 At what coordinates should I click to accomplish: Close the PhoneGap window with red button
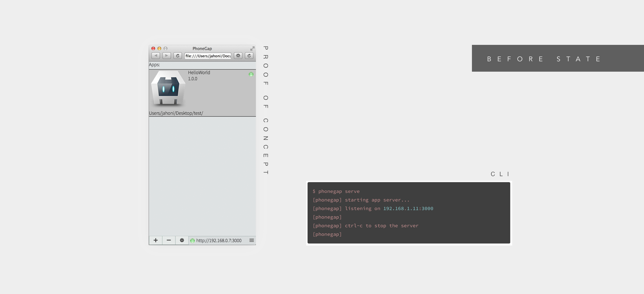(153, 49)
